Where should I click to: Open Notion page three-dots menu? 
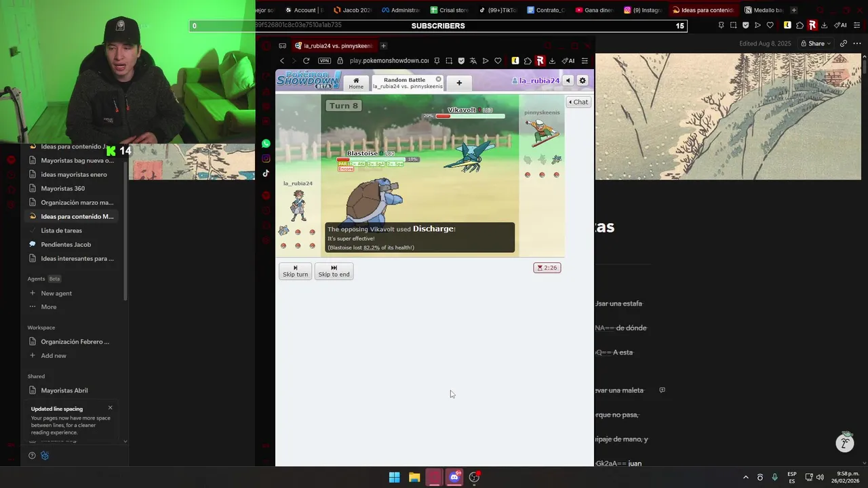857,43
